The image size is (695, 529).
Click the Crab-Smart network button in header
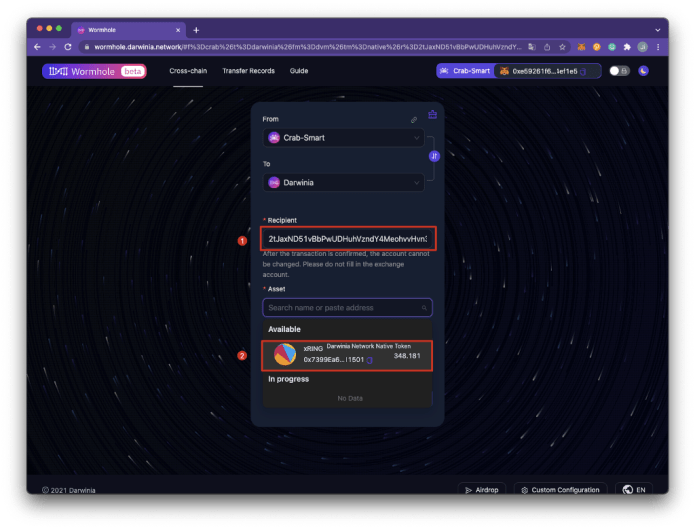click(x=465, y=71)
